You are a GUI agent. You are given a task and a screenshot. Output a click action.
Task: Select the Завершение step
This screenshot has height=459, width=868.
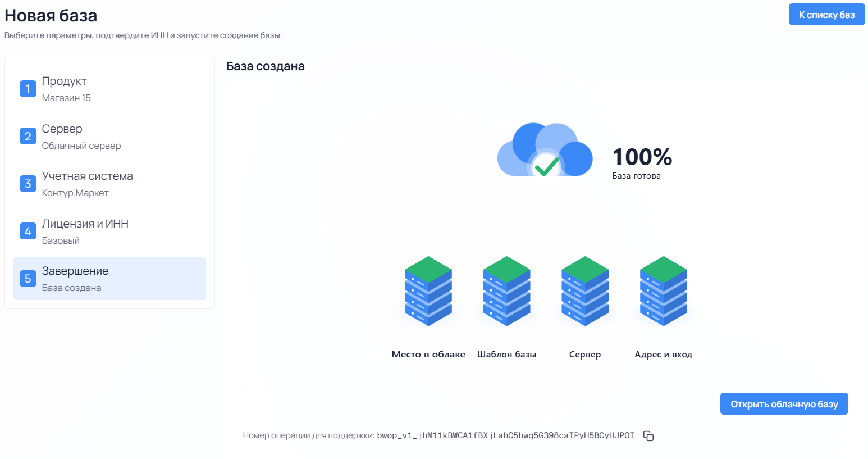point(109,279)
